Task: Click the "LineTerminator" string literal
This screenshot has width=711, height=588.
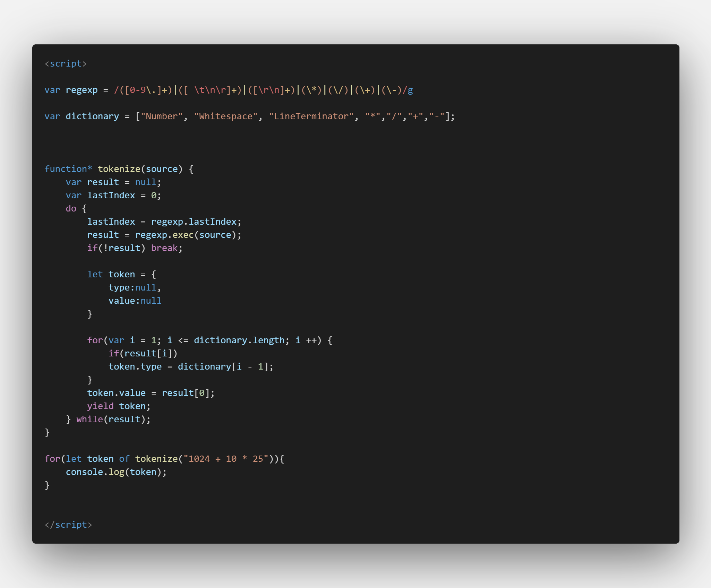Action: point(311,116)
